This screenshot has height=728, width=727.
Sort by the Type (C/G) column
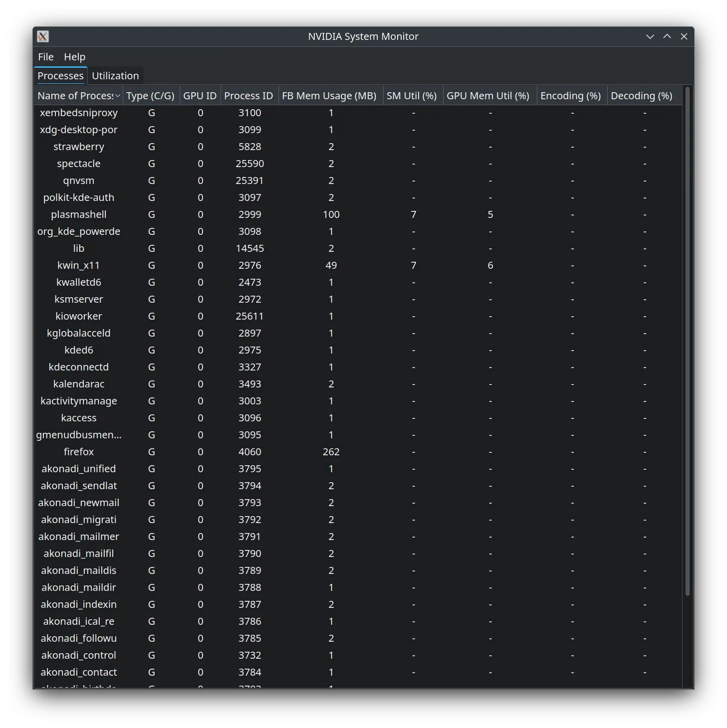click(x=150, y=96)
